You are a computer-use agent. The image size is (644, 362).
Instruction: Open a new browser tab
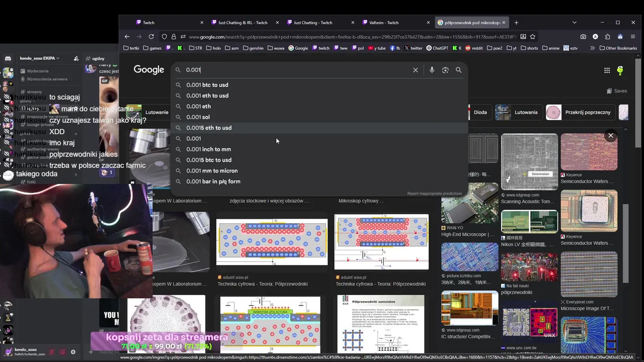click(x=516, y=23)
